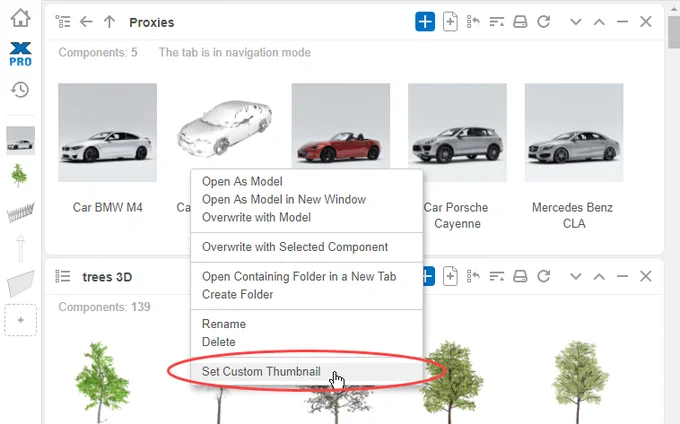Image resolution: width=680 pixels, height=424 pixels.
Task: Select the lamp post sidebar tab icon
Action: [x=20, y=248]
